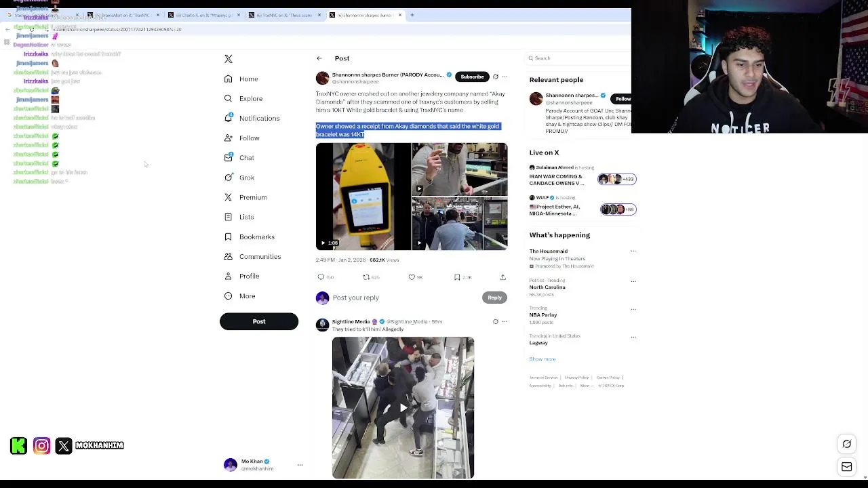
Task: Open more options for North Carolina trend
Action: coord(633,281)
